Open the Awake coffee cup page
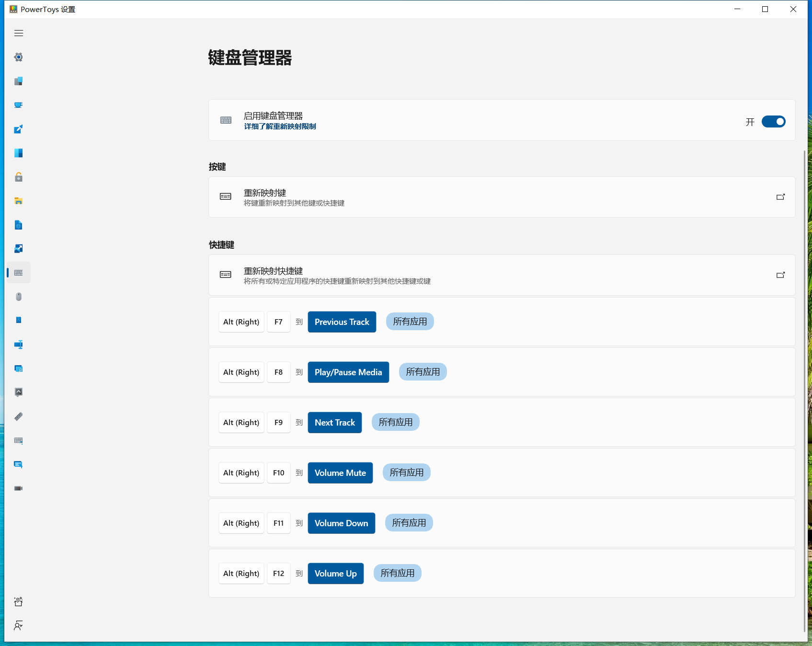Image resolution: width=812 pixels, height=646 pixels. point(19,105)
